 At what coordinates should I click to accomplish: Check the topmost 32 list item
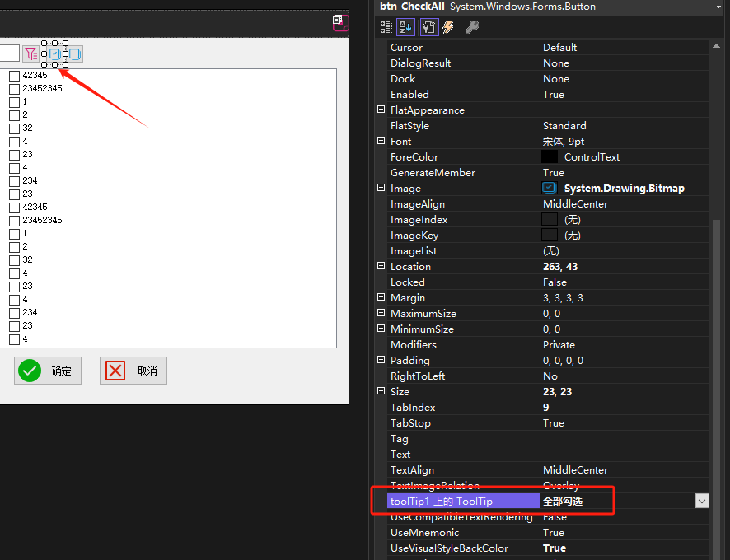click(15, 128)
